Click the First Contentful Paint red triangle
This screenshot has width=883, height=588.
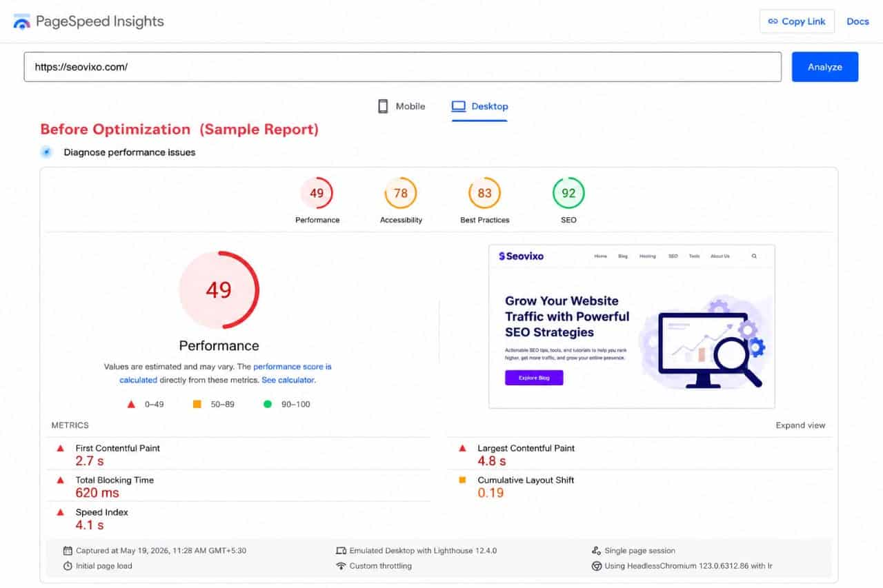click(x=61, y=448)
